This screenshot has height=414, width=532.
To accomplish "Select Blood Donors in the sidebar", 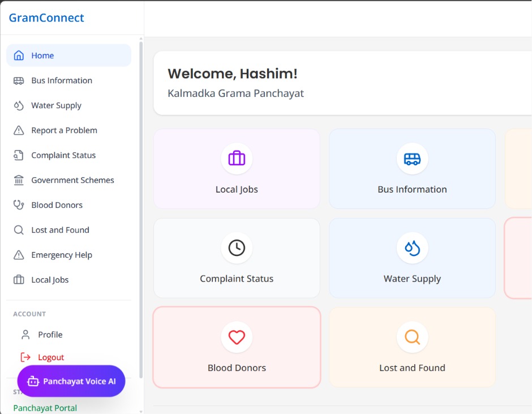I will [x=69, y=205].
